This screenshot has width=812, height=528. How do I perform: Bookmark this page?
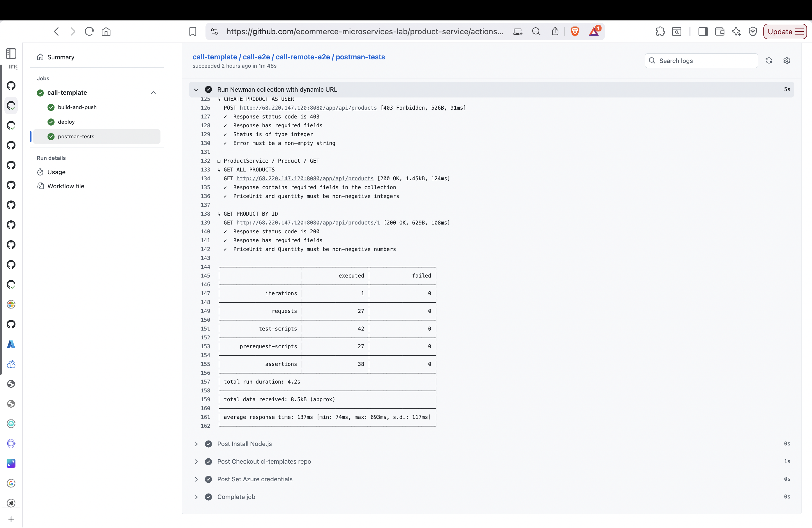coord(193,32)
